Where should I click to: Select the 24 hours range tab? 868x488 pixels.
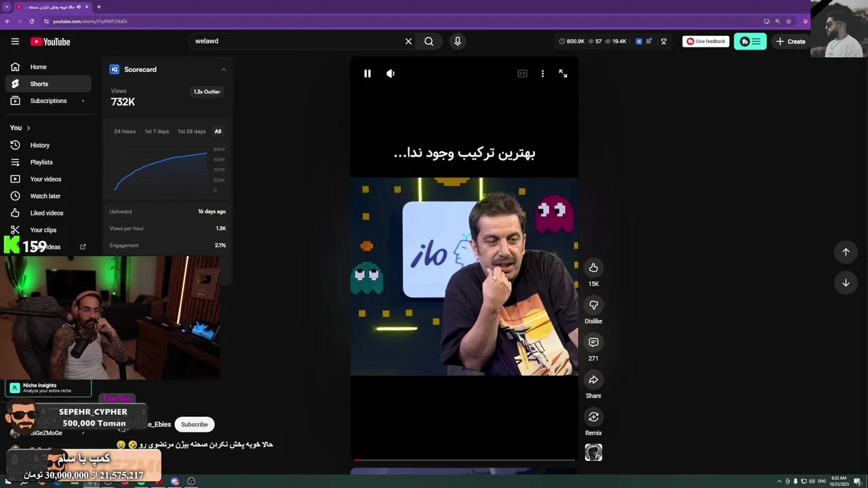coord(125,131)
